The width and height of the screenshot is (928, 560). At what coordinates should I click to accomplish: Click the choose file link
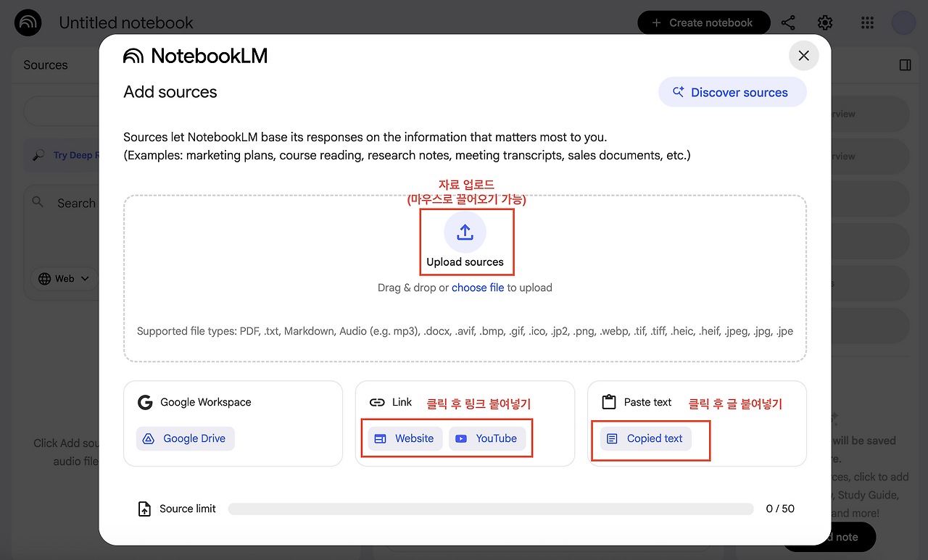(478, 288)
